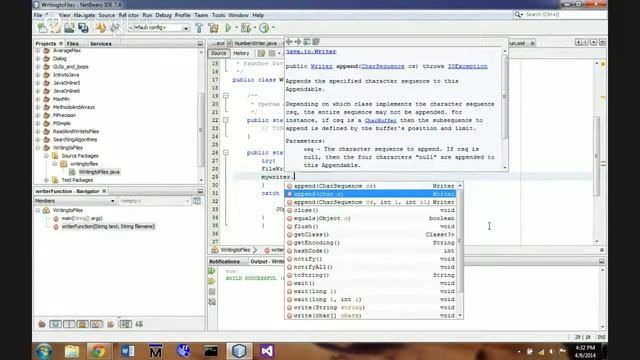Image resolution: width=640 pixels, height=360 pixels.
Task: Toggle Show Fields filter in Navigator
Action: click(56, 324)
